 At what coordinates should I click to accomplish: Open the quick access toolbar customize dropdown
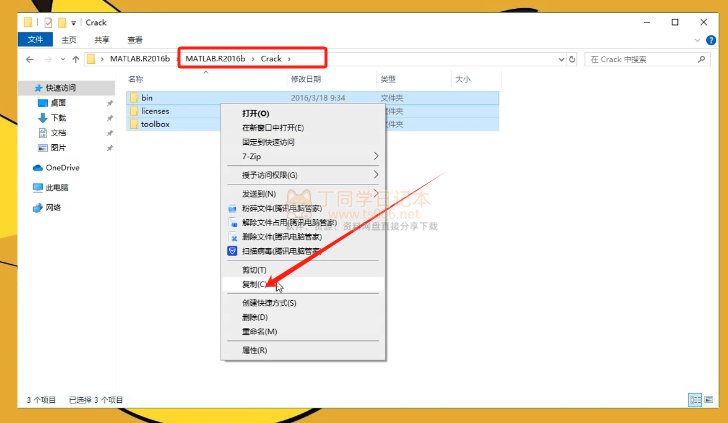pyautogui.click(x=73, y=23)
